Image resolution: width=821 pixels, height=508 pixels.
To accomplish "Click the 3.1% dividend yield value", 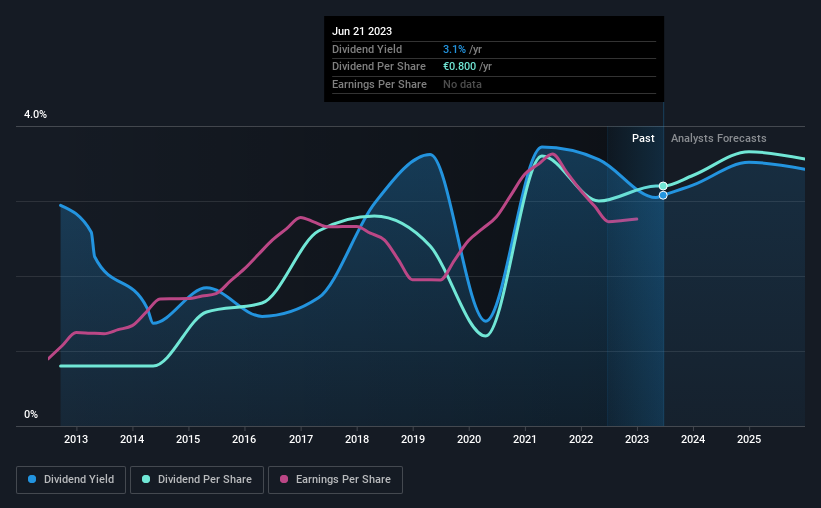I will coord(454,49).
